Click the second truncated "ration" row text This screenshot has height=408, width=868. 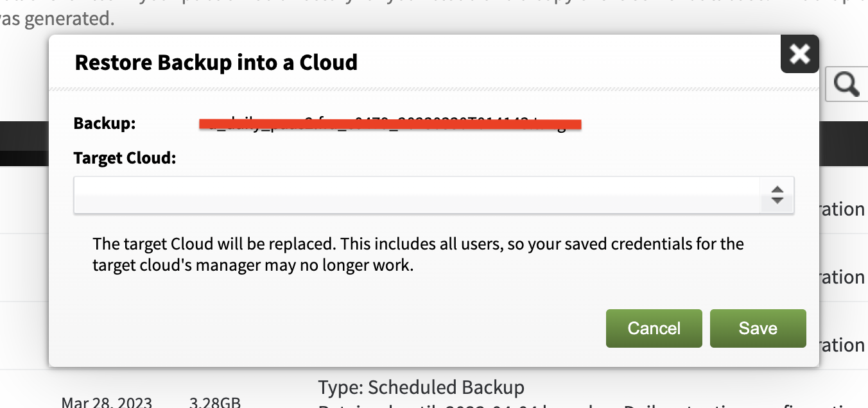[x=843, y=277]
